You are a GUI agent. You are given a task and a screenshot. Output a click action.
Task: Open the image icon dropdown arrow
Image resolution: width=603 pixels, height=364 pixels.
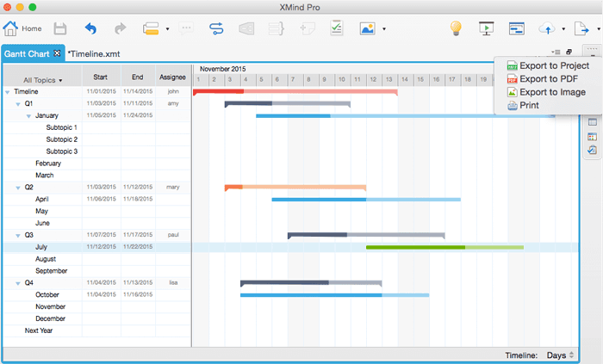click(x=384, y=28)
